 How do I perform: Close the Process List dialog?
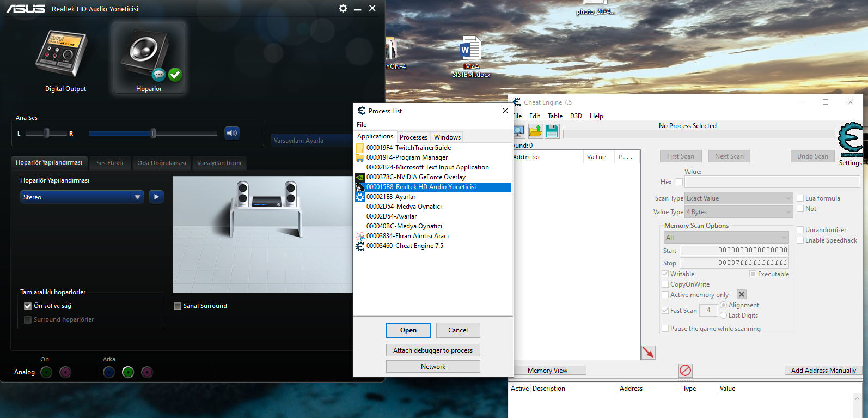[x=505, y=111]
